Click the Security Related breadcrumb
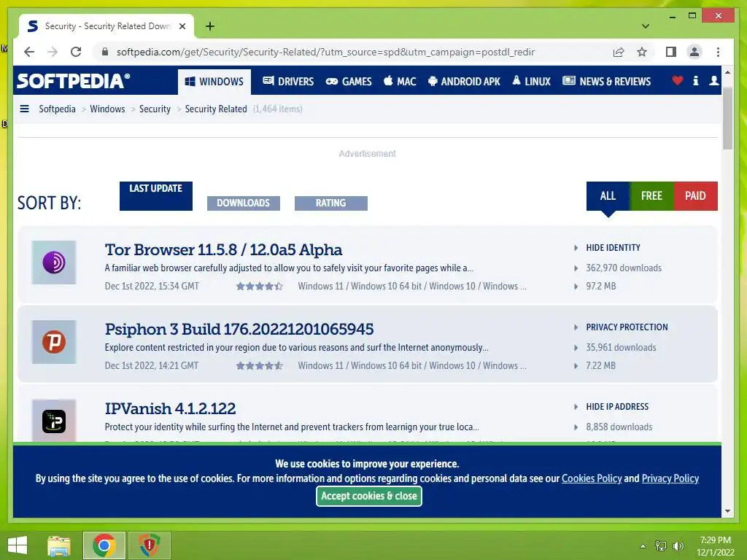Screen dimensions: 747x560 pos(216,109)
